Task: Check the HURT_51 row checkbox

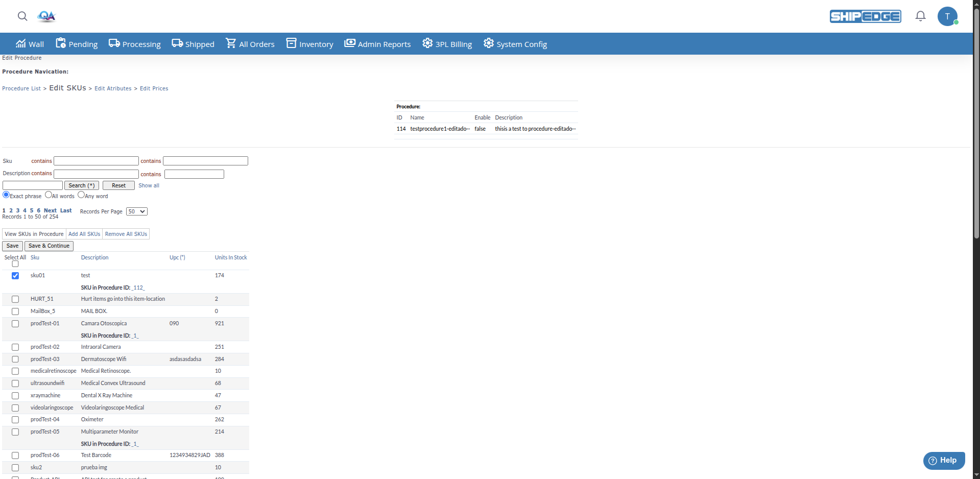Action: point(15,299)
